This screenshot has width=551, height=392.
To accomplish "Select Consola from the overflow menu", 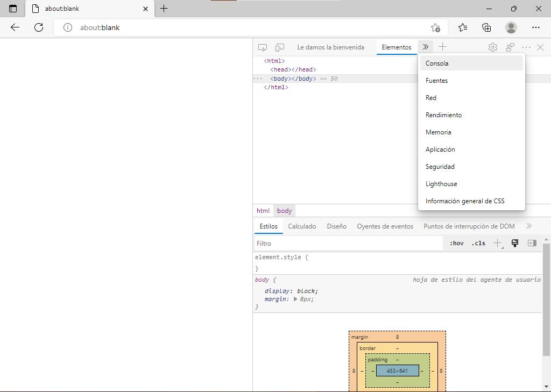I will coord(471,63).
